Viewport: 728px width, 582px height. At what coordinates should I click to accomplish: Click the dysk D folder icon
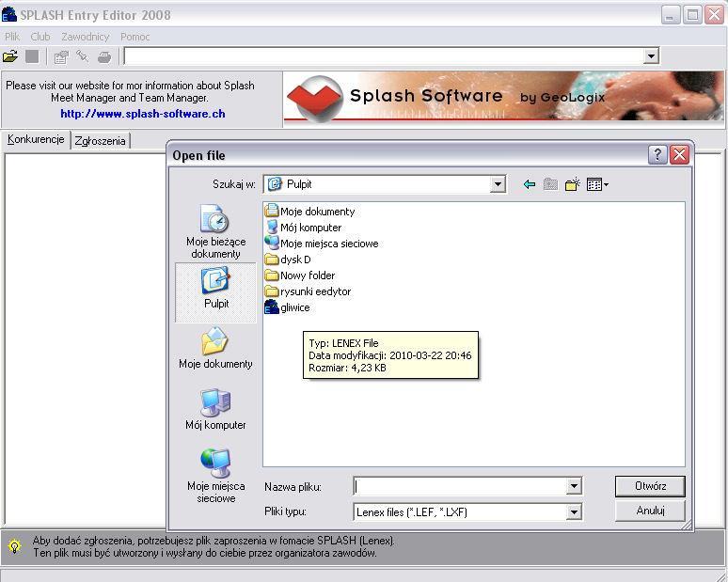pos(272,260)
